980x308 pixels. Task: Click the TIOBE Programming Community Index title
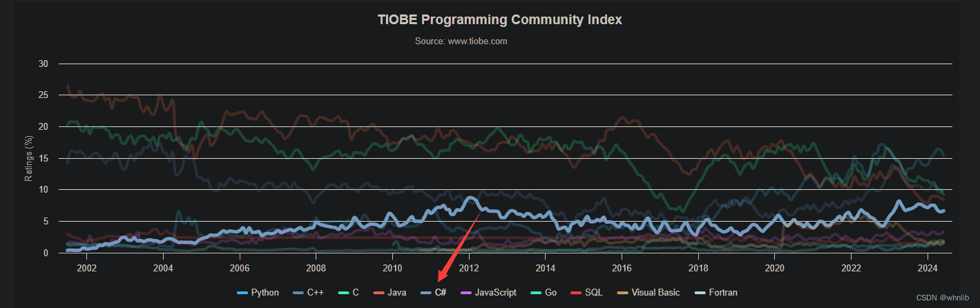[499, 19]
